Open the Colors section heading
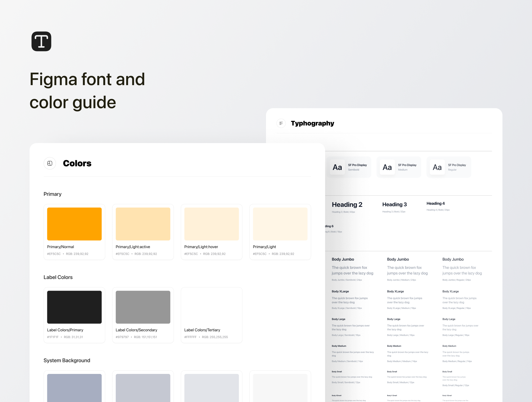532x402 pixels. tap(77, 163)
